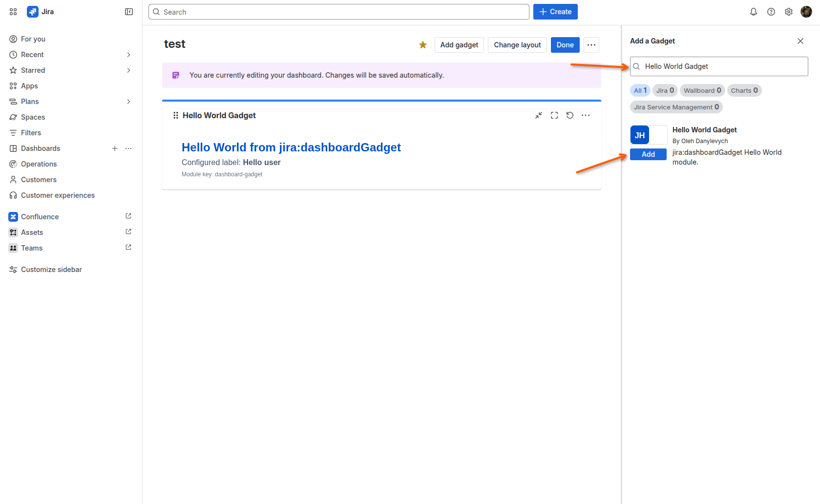
Task: Select the Charts category filter
Action: (x=744, y=90)
